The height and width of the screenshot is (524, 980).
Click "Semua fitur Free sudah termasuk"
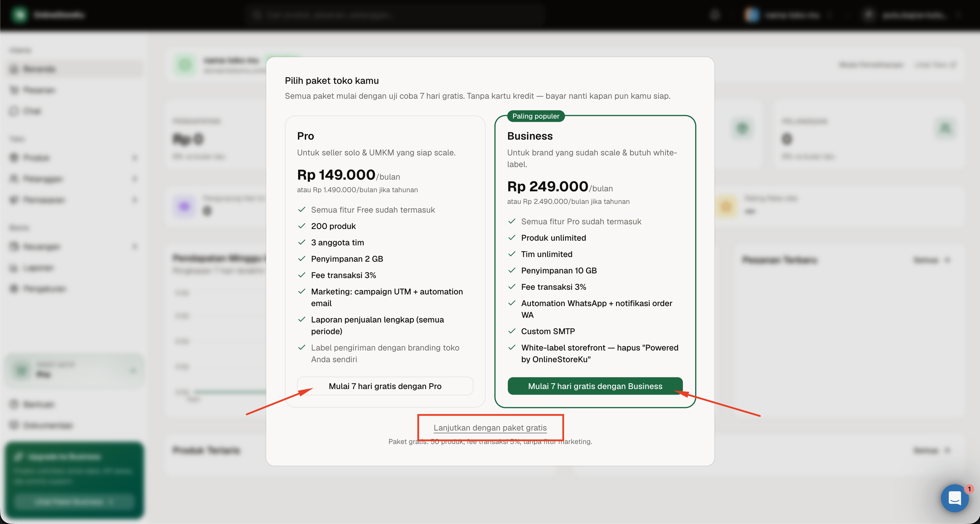373,210
